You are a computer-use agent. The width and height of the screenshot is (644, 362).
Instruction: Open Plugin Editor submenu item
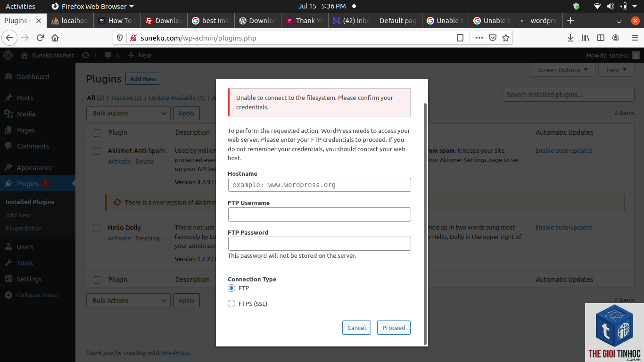[x=24, y=228]
